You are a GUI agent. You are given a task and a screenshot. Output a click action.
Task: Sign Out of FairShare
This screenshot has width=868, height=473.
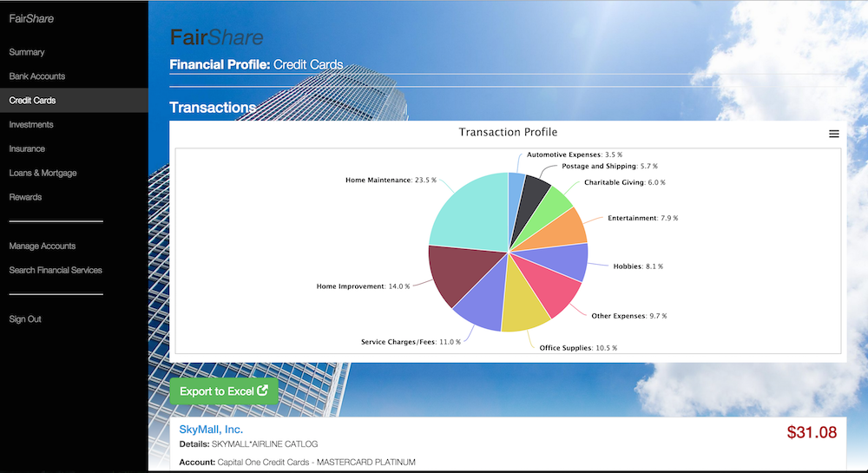tap(25, 319)
